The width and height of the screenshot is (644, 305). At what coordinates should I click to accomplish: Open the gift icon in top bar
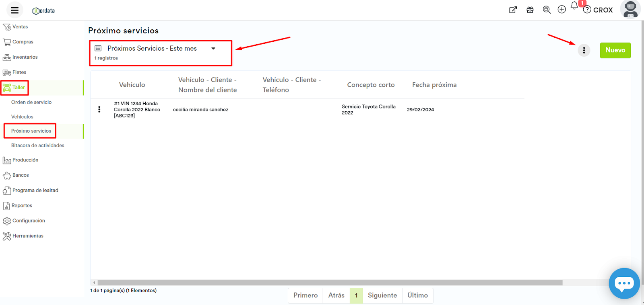(x=530, y=10)
